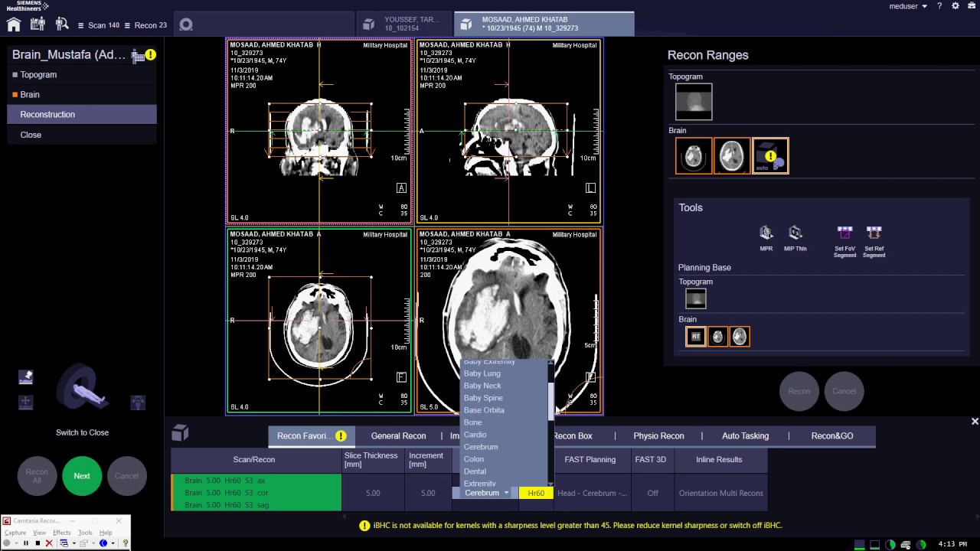Open the YOUSSEF, TAR... patient tab
Image resolution: width=980 pixels, height=551 pixels.
point(403,24)
